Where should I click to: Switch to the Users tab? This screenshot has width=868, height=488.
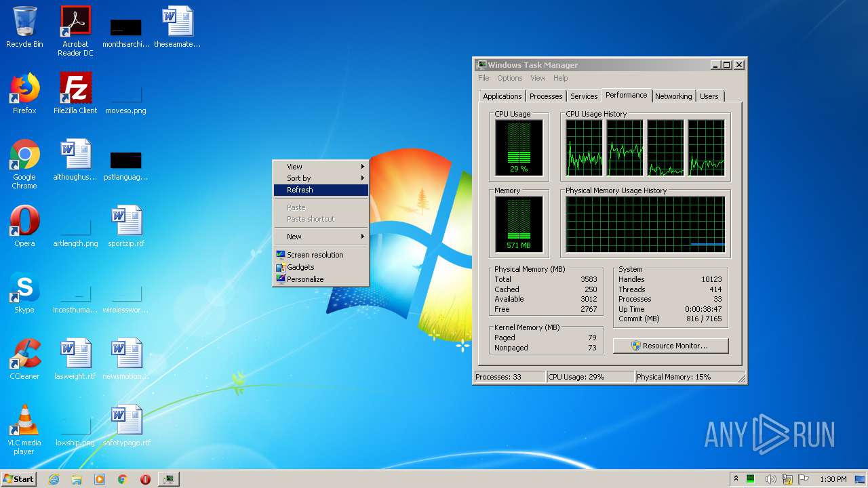coord(709,96)
